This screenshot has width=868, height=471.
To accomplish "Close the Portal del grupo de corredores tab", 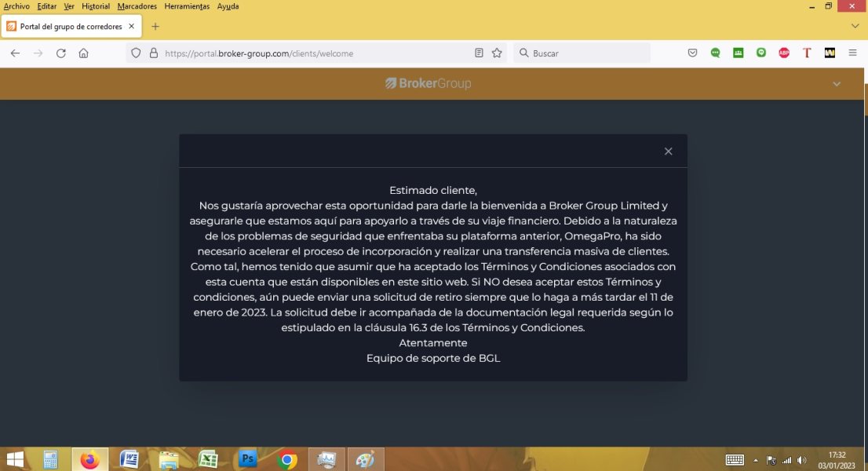I will (131, 26).
